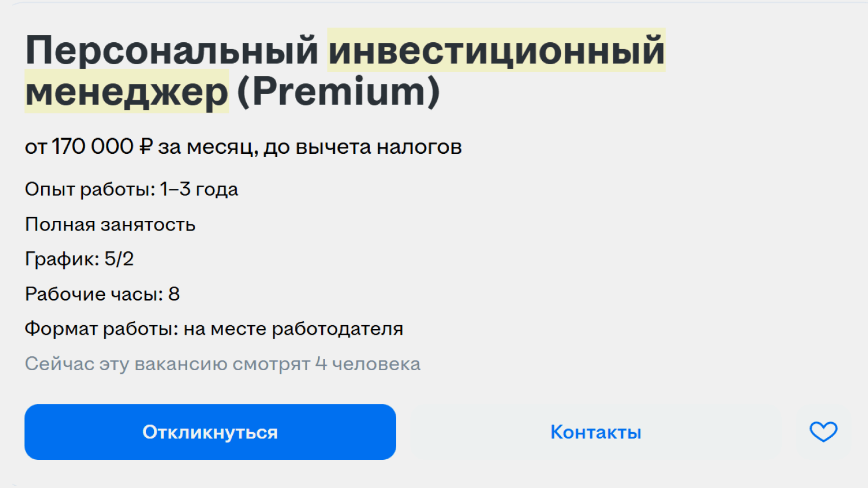Click the text до вычета налогов
This screenshot has height=488, width=868.
[362, 147]
